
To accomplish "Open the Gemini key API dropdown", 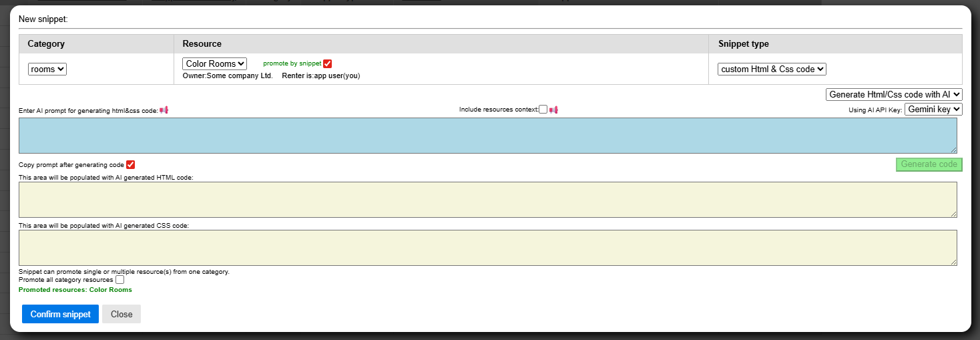I will tap(933, 109).
